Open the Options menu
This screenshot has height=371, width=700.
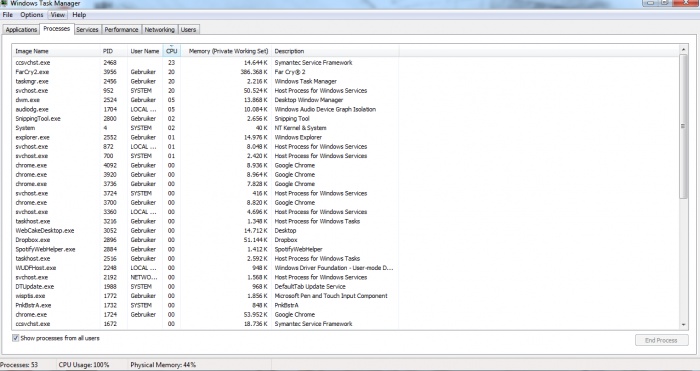pyautogui.click(x=32, y=15)
